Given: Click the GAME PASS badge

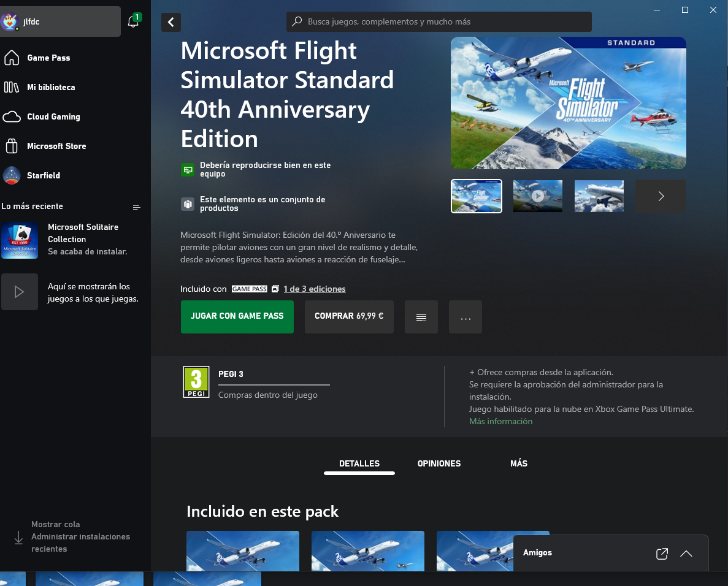Looking at the screenshot, I should (250, 289).
